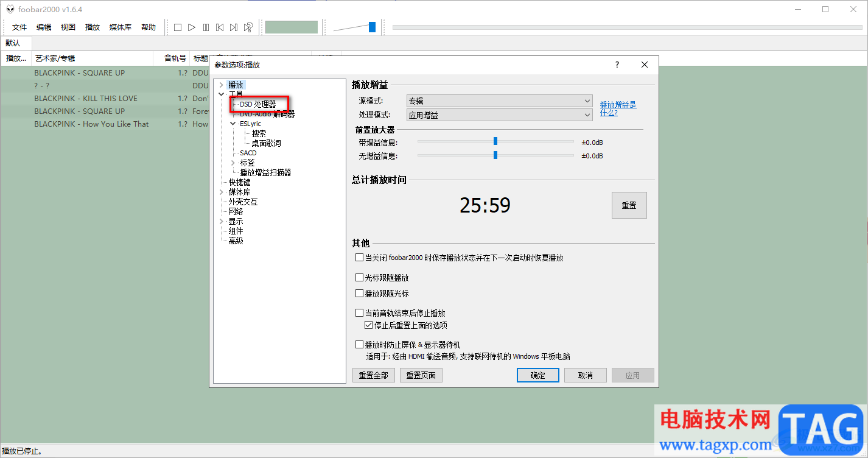
Task: Select 快捷键 in the tree
Action: [239, 182]
